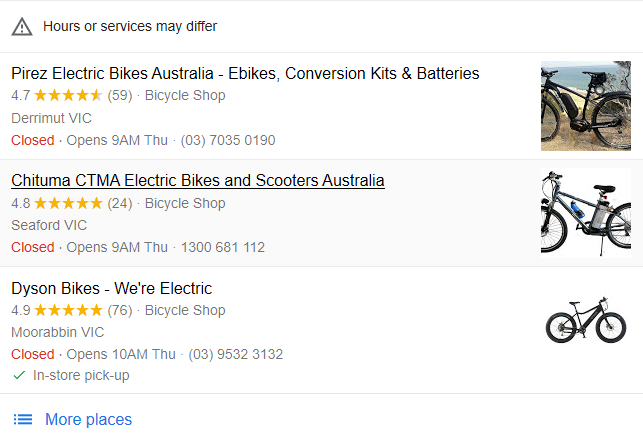View Pirez mountain e-bike thumbnail
Viewport: 643px width, 440px height.
pos(585,106)
